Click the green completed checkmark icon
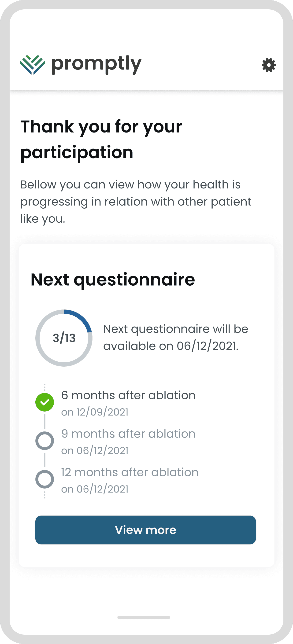 [45, 402]
